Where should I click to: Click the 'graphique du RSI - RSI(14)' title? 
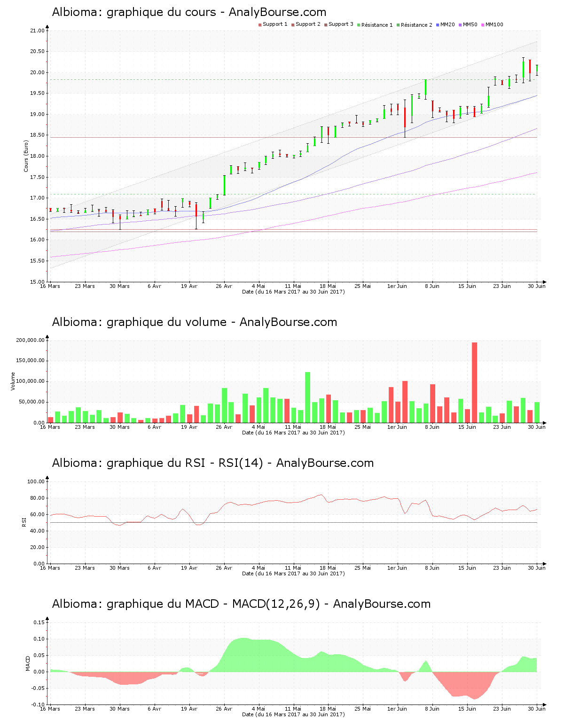click(185, 463)
